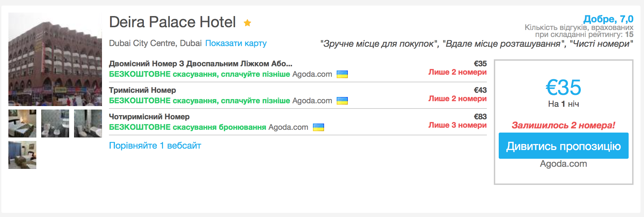Click Ukraine flag on double room row

(x=342, y=74)
